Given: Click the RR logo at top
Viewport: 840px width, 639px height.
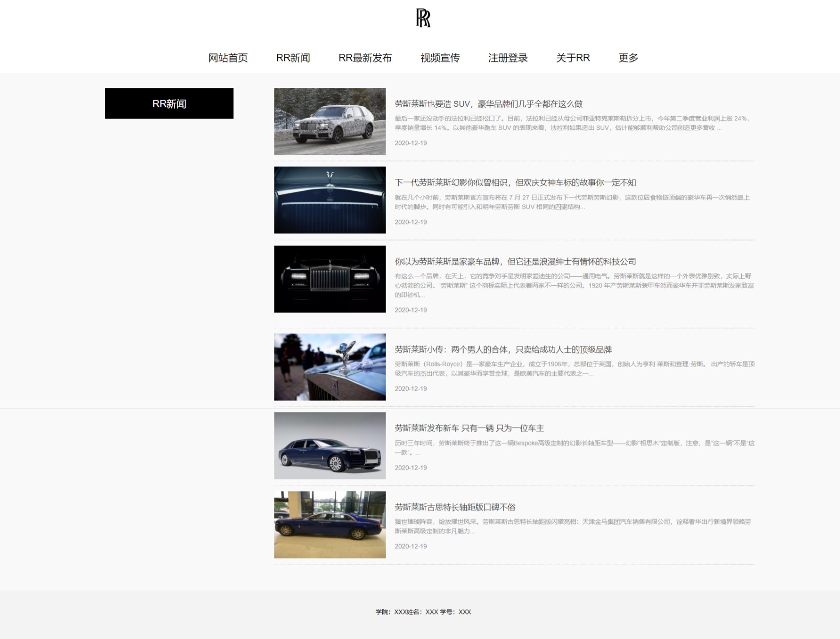Looking at the screenshot, I should (423, 18).
